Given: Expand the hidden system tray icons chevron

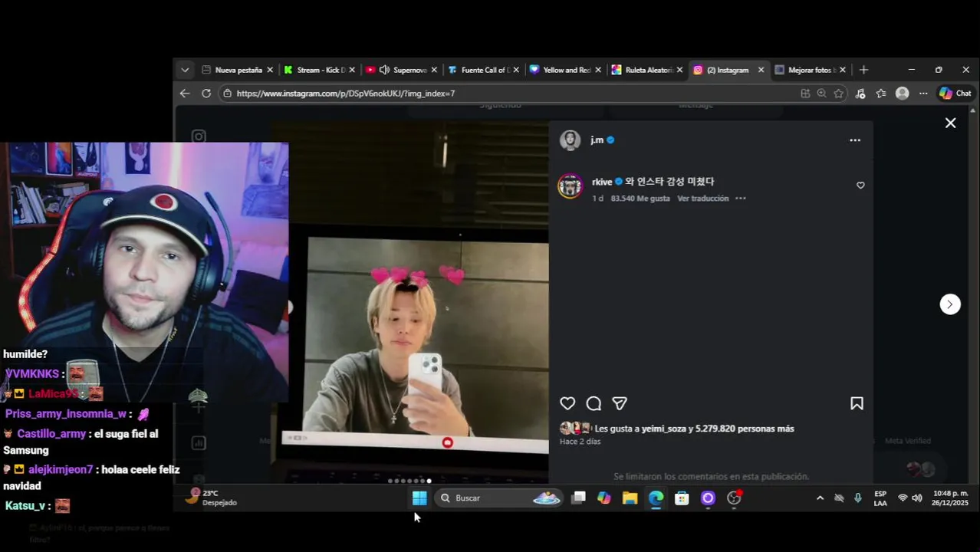Looking at the screenshot, I should pyautogui.click(x=820, y=498).
